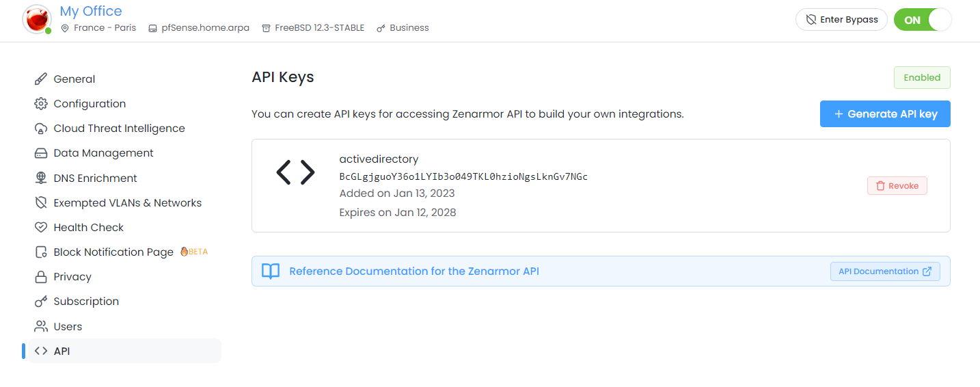Click the code brackets icon for API menu
Viewport: 980px width, 387px height.
pyautogui.click(x=41, y=351)
